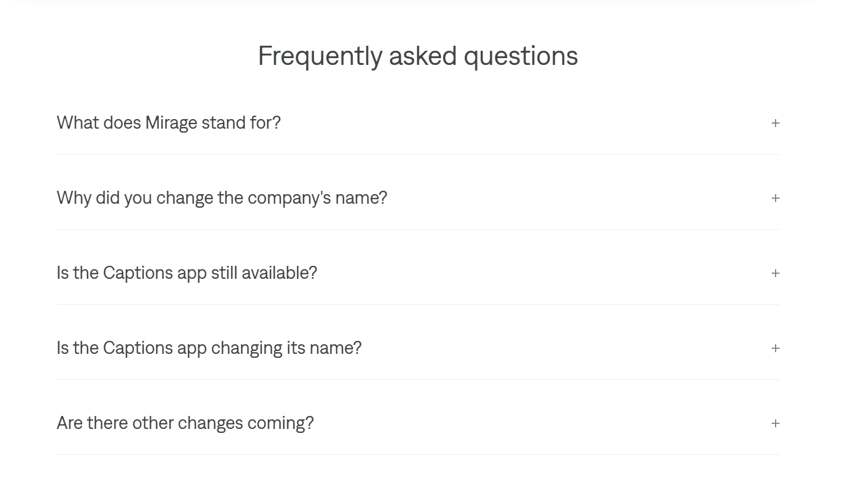
Task: Show answer to "Is the Captions app changing its name?"
Action: 208,348
